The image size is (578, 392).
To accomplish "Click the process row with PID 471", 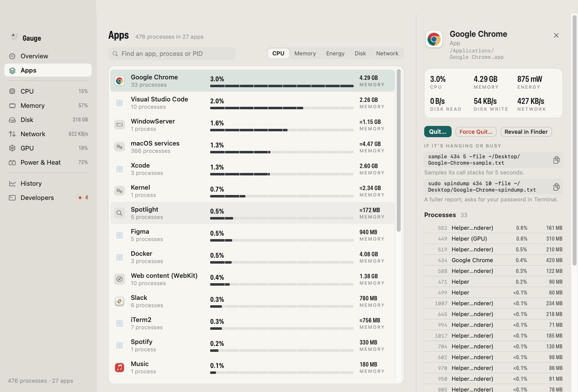I will (493, 282).
